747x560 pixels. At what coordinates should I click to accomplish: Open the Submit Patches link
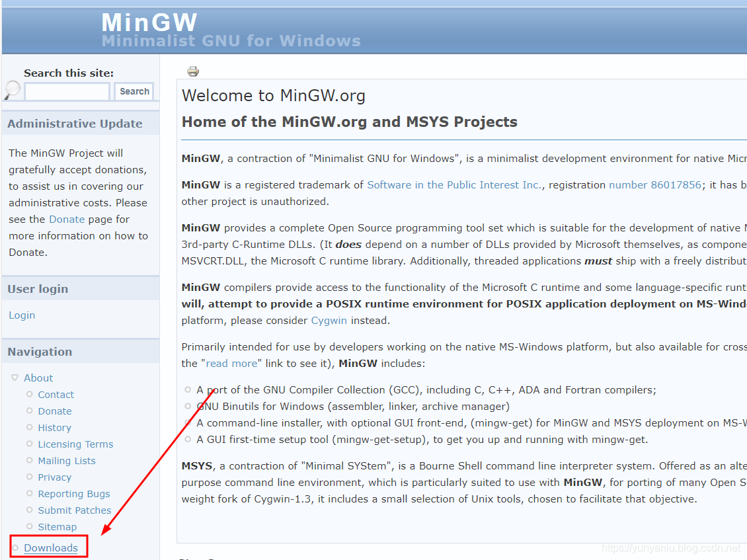pyautogui.click(x=74, y=510)
